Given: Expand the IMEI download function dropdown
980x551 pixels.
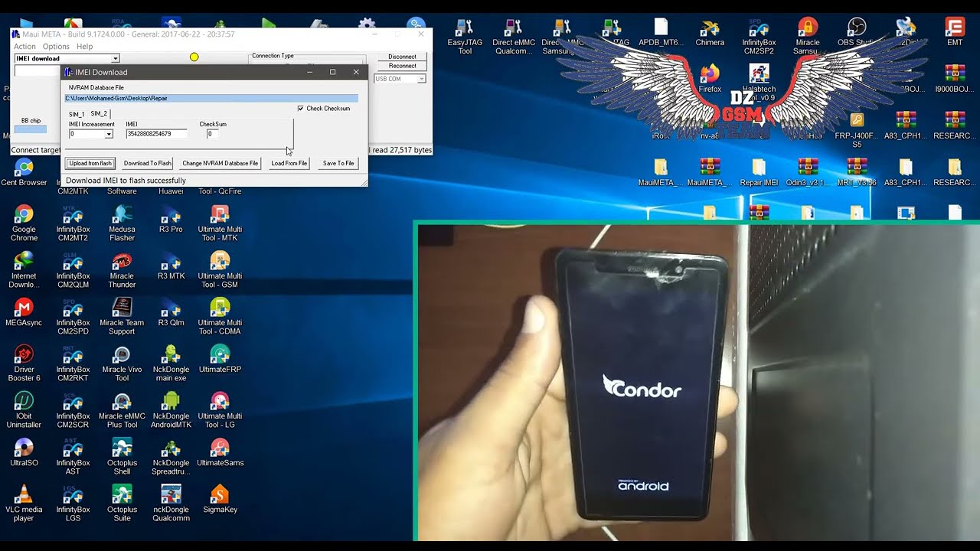Looking at the screenshot, I should coord(116,59).
